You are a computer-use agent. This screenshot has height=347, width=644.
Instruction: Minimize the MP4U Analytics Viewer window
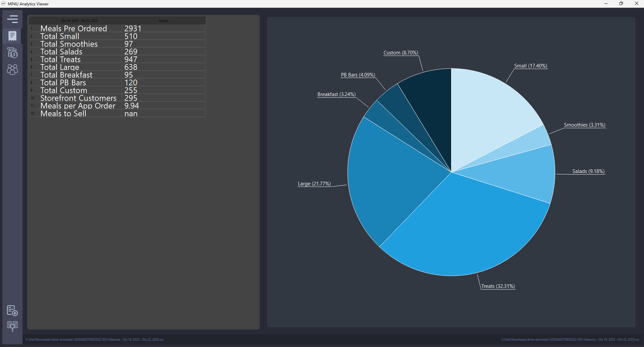coord(606,4)
